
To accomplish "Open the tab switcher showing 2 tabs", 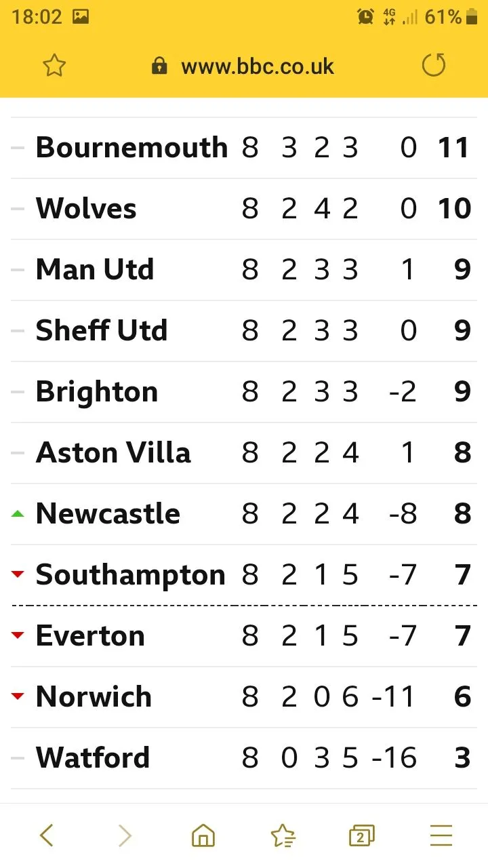I will (362, 836).
